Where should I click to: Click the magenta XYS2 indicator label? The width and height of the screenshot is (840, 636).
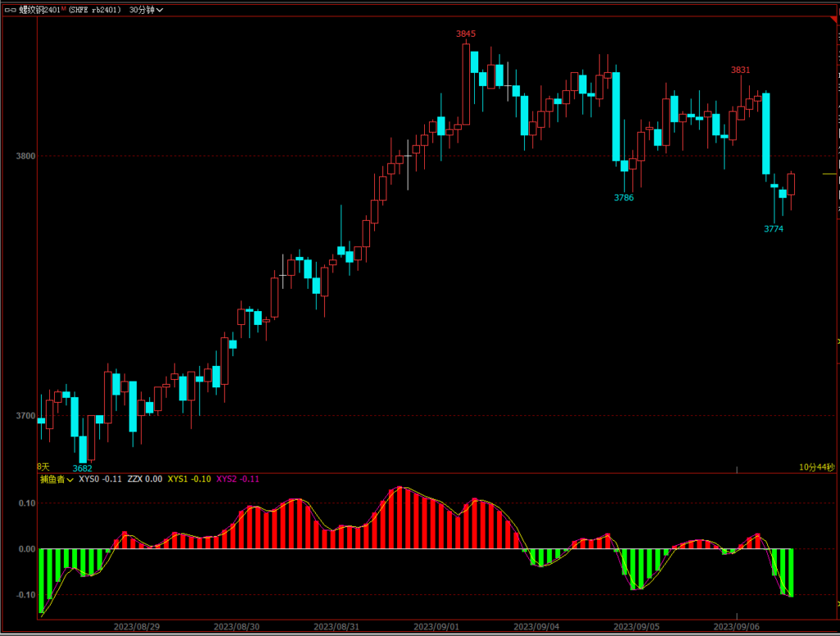[x=237, y=479]
